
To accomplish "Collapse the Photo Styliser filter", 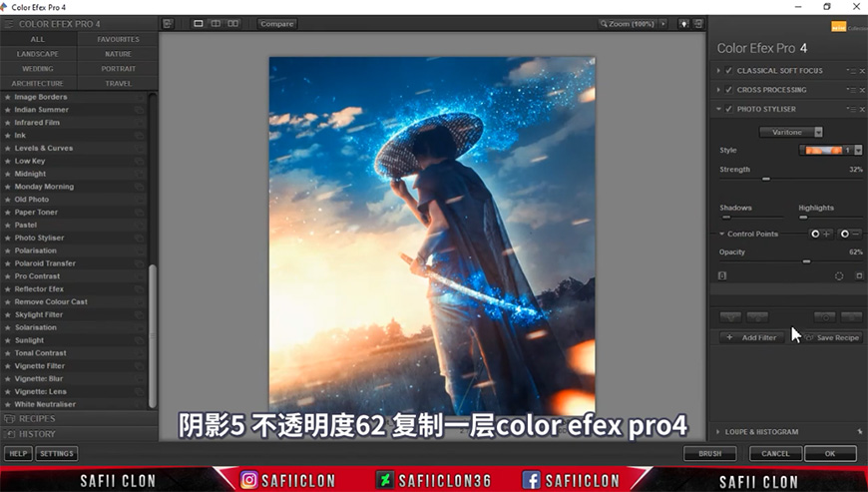I will (x=718, y=109).
